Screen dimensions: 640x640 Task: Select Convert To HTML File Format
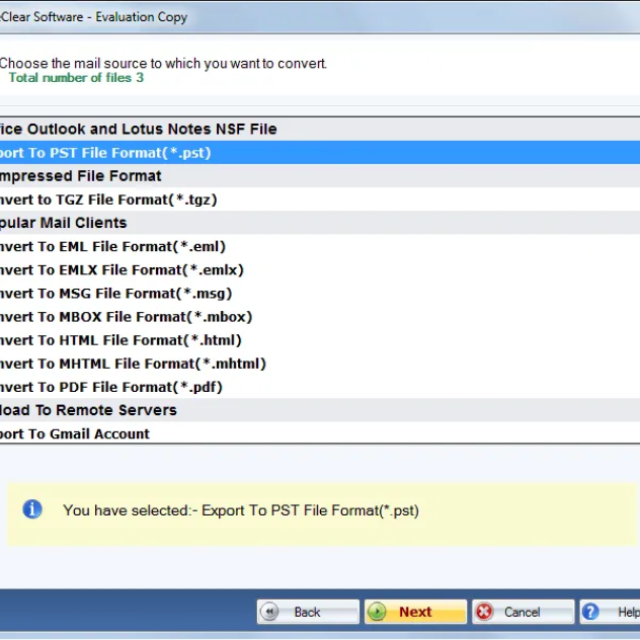click(121, 340)
